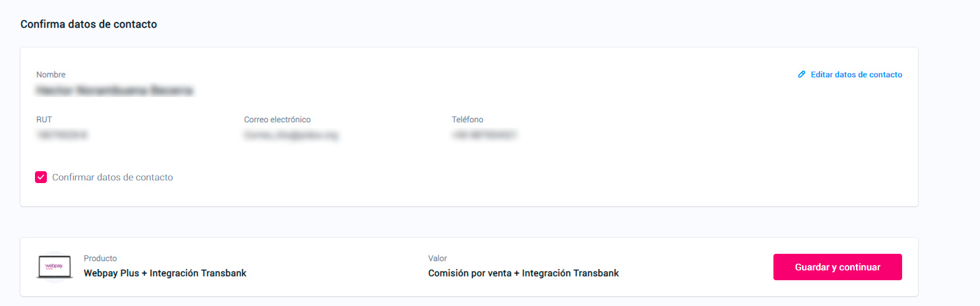This screenshot has width=980, height=306.
Task: Click the 'Confirma datos de contacto' heading
Action: tap(88, 24)
